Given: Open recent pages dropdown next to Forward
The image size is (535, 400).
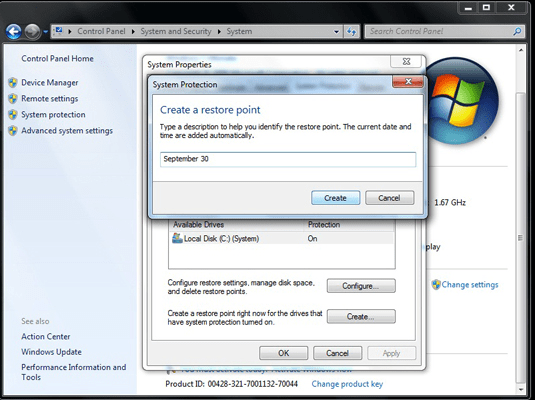Looking at the screenshot, I should (46, 32).
